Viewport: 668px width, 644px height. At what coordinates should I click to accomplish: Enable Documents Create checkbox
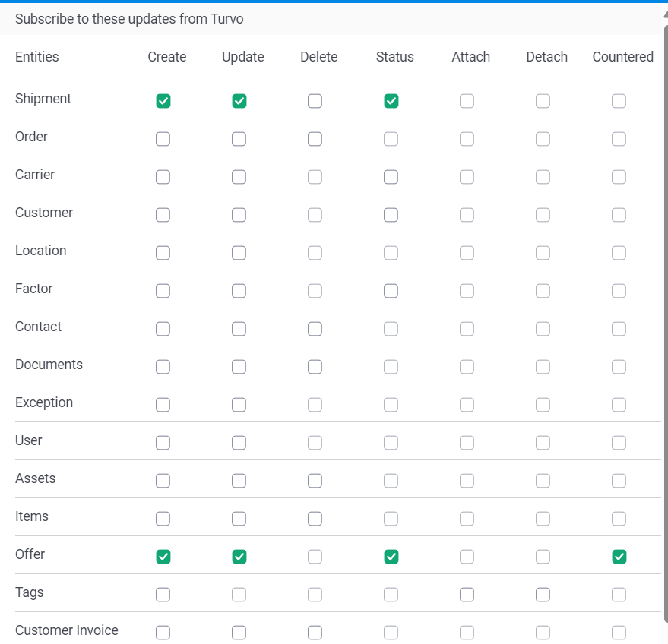click(163, 367)
